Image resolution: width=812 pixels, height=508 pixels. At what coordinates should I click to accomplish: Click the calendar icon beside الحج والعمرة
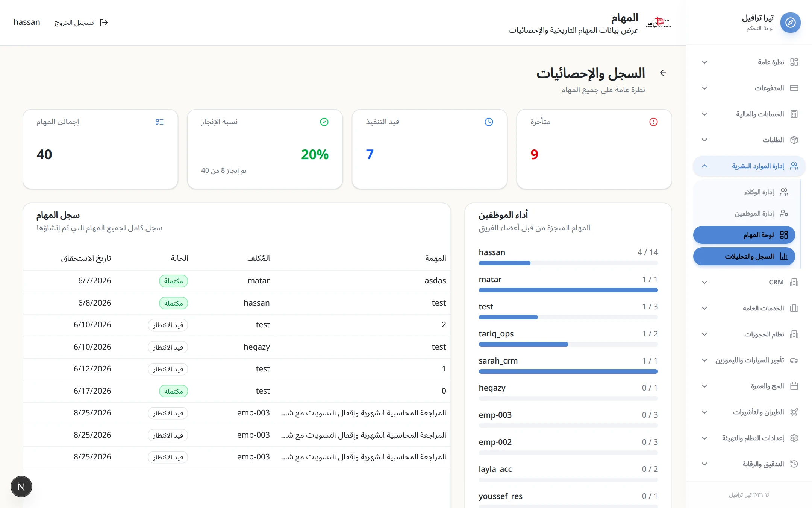tap(794, 386)
